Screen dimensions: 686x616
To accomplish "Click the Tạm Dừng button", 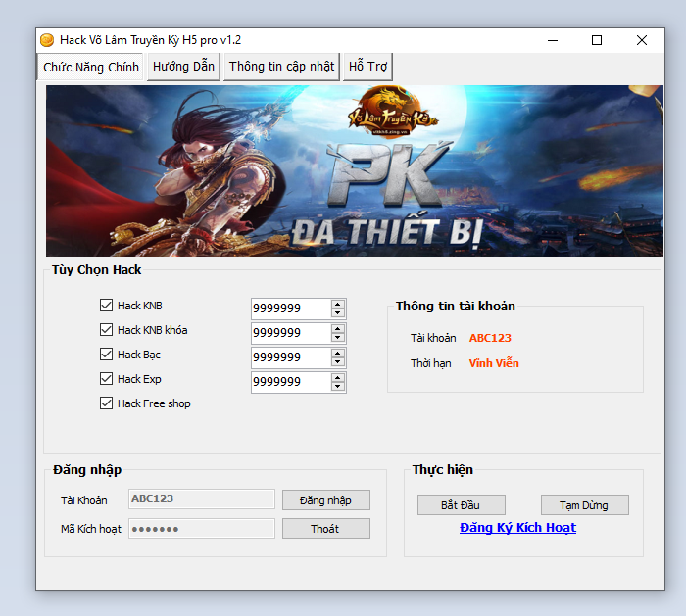I will point(584,505).
